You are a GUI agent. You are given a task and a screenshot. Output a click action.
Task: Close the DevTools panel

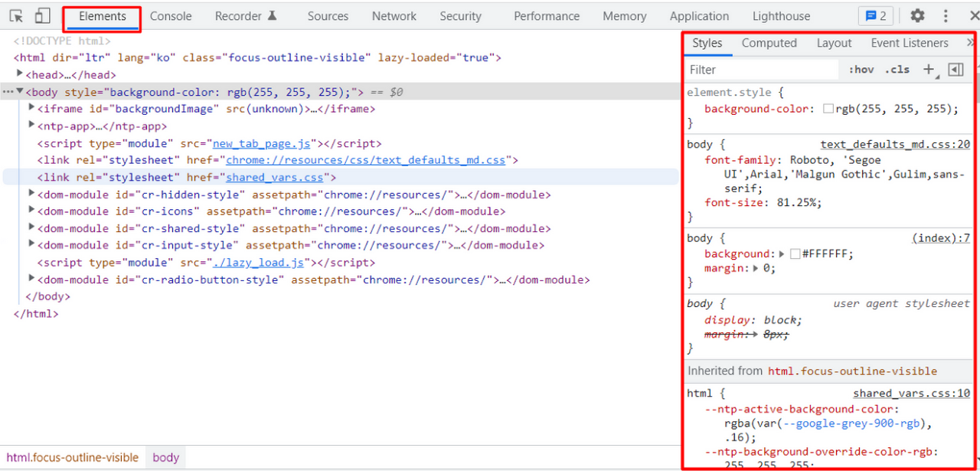[973, 16]
